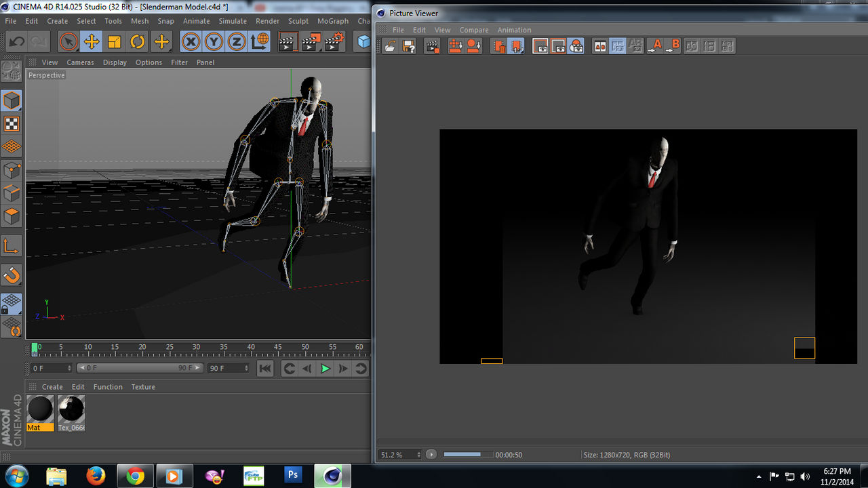Select the Texture mode checker icon
Viewport: 868px width, 488px height.
click(x=12, y=124)
